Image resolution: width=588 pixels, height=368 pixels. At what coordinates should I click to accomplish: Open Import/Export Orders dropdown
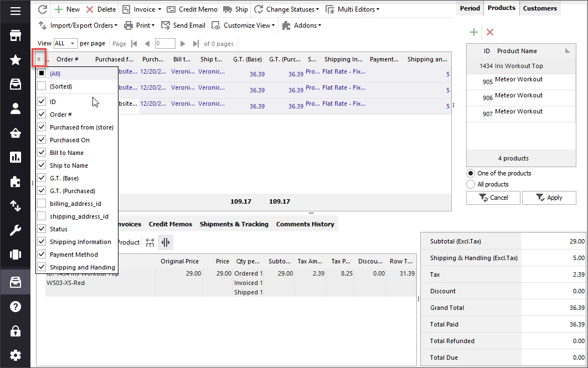click(78, 25)
